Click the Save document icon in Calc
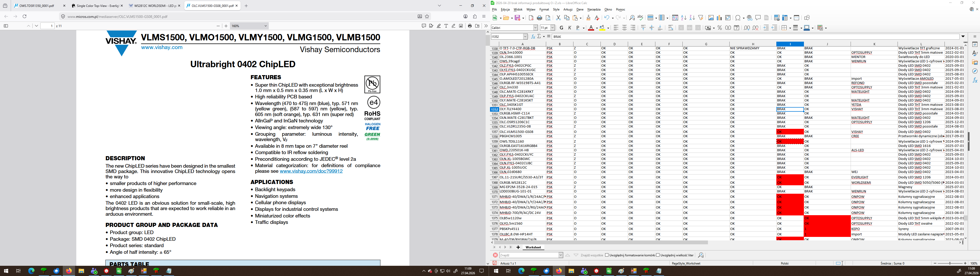The image size is (980, 276). click(x=518, y=18)
